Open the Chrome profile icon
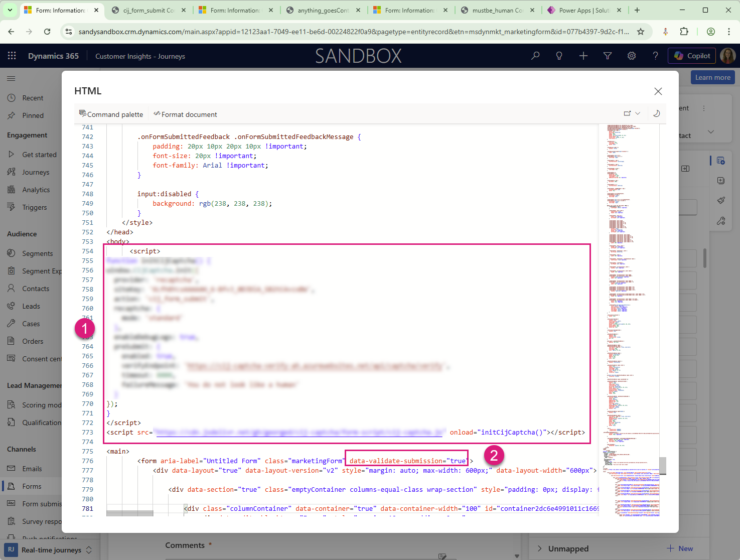 click(710, 32)
